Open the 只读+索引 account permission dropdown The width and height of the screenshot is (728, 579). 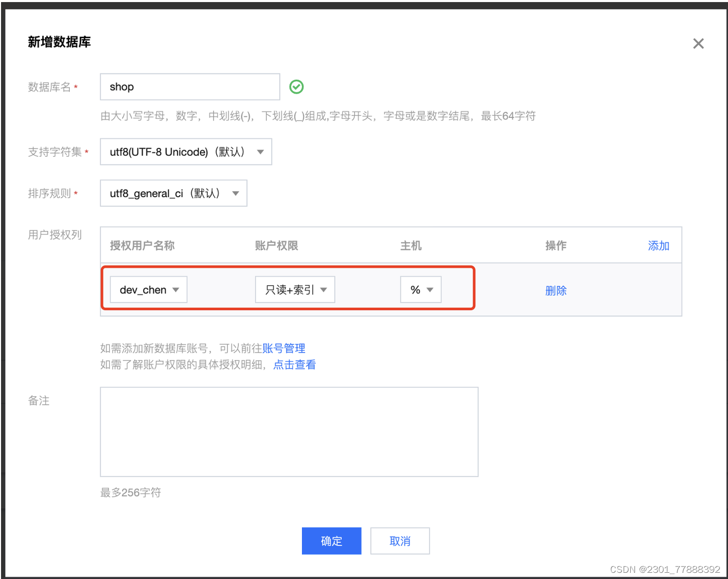click(x=295, y=289)
